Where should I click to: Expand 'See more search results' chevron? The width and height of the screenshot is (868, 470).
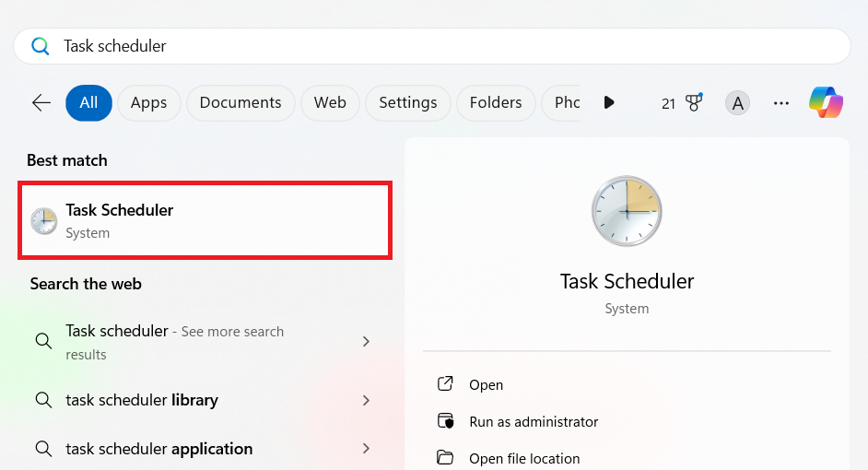[x=366, y=342]
